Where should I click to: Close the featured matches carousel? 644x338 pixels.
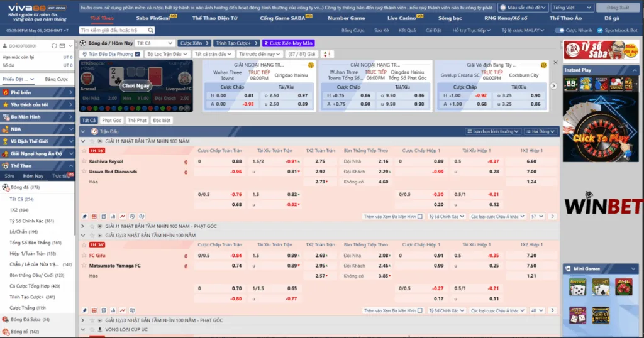[x=555, y=63]
